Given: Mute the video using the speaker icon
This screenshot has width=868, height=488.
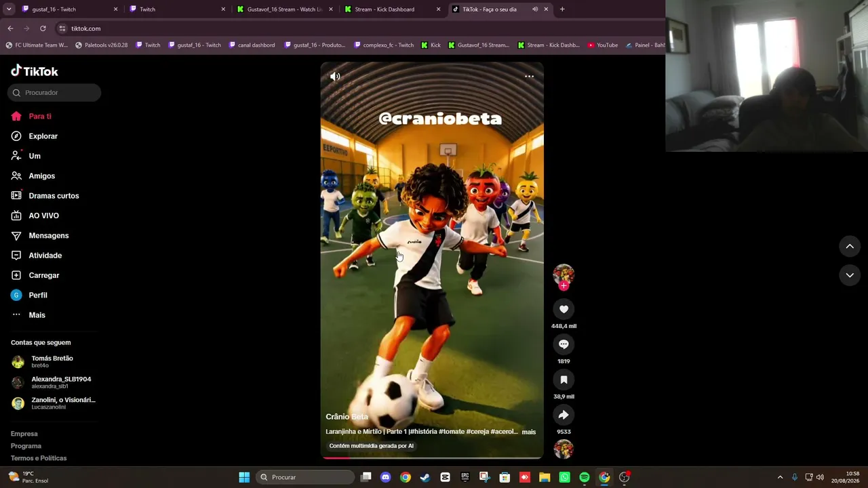Looking at the screenshot, I should tap(335, 77).
